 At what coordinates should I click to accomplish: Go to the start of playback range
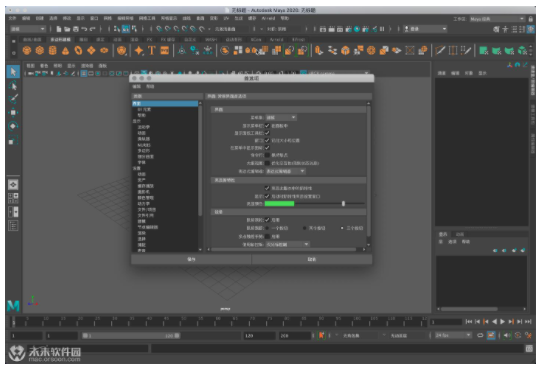click(x=469, y=322)
